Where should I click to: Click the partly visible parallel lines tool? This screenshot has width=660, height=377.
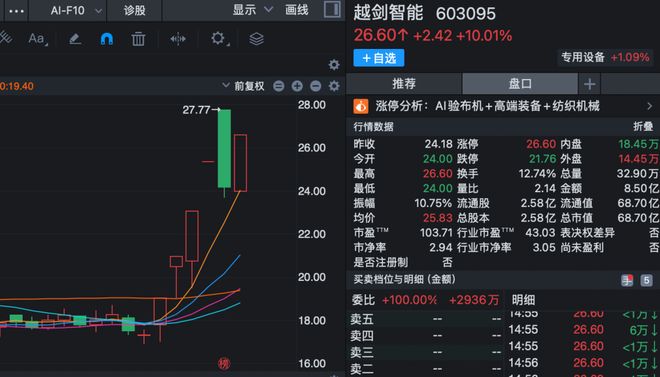point(6,38)
